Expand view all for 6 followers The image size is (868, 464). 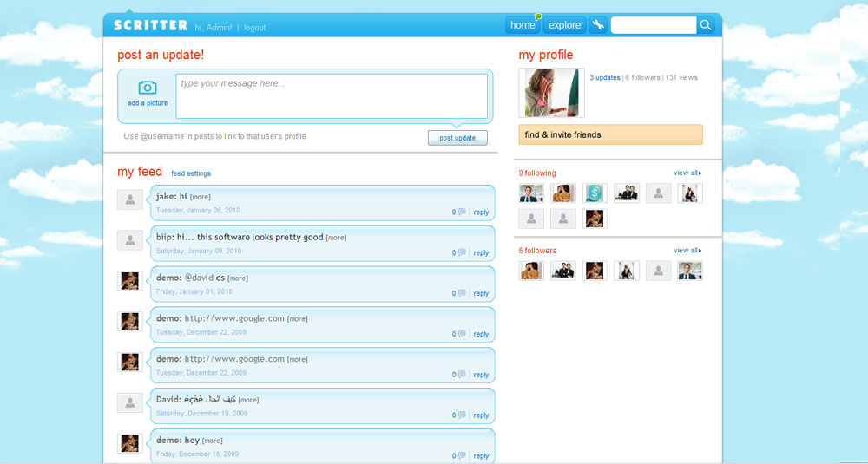click(x=687, y=251)
